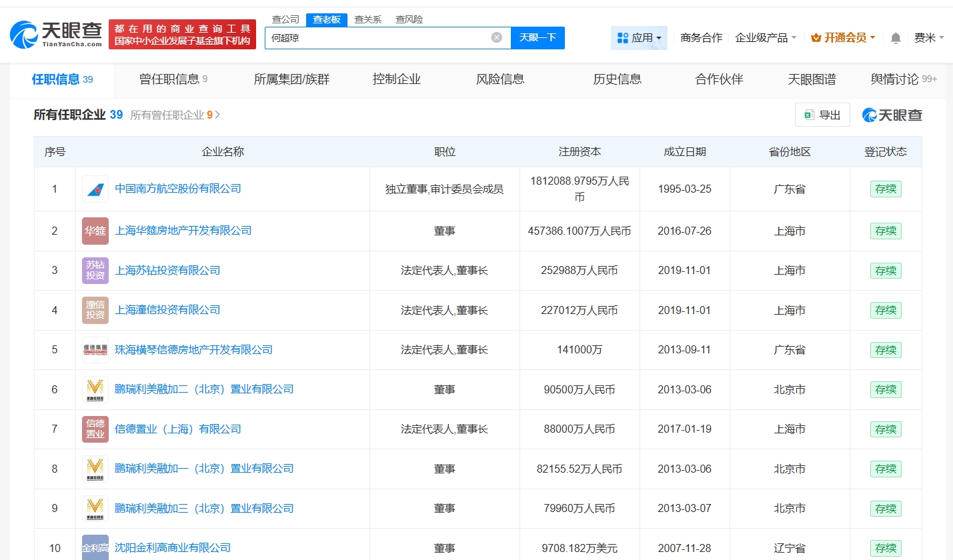Click the 辽宁省 region cell
The image size is (953, 560).
click(x=790, y=548)
